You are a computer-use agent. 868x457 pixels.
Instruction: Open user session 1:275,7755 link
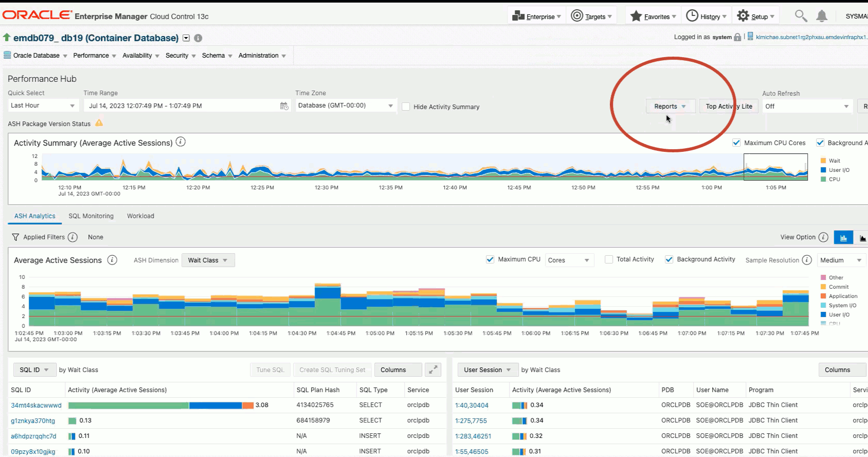(471, 420)
